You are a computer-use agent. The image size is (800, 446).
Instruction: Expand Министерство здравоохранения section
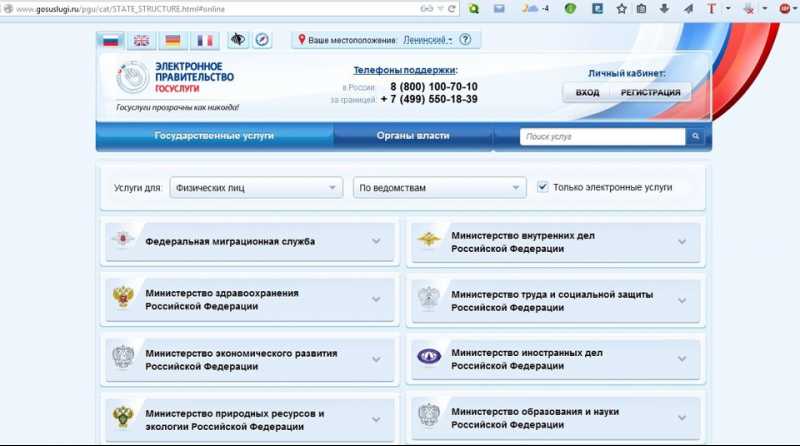376,300
